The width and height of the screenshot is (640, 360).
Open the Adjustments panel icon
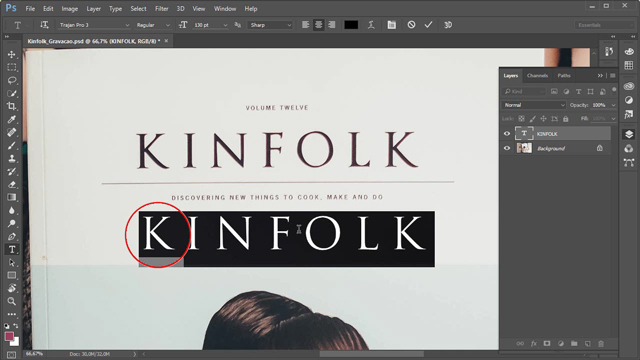coord(629,100)
